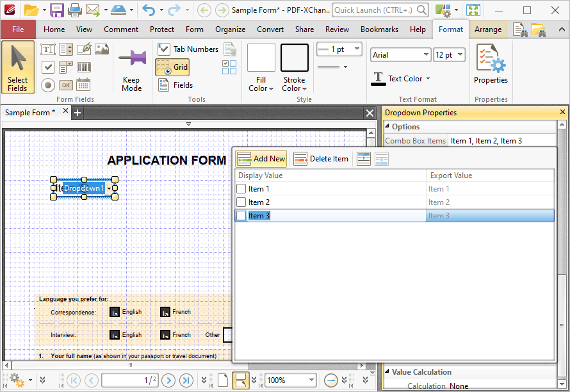Check the Item 3 default checkbox
The height and width of the screenshot is (392, 570).
(241, 216)
